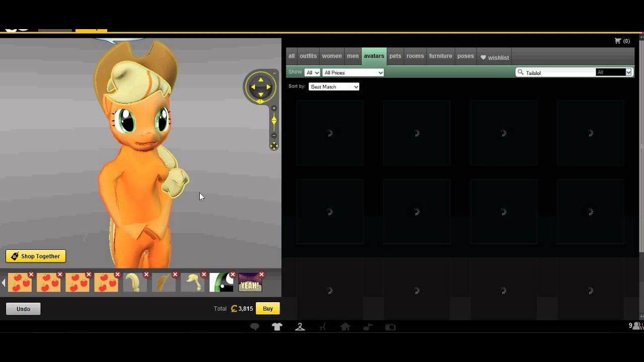Select the first apple-pattern thumbnail
644x362 pixels.
tap(20, 283)
